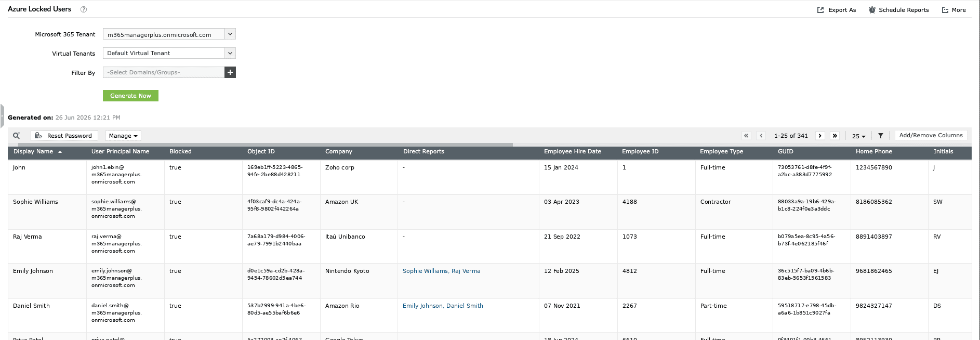Click the Reset Password button
Viewport: 980px width, 340px height.
(64, 136)
